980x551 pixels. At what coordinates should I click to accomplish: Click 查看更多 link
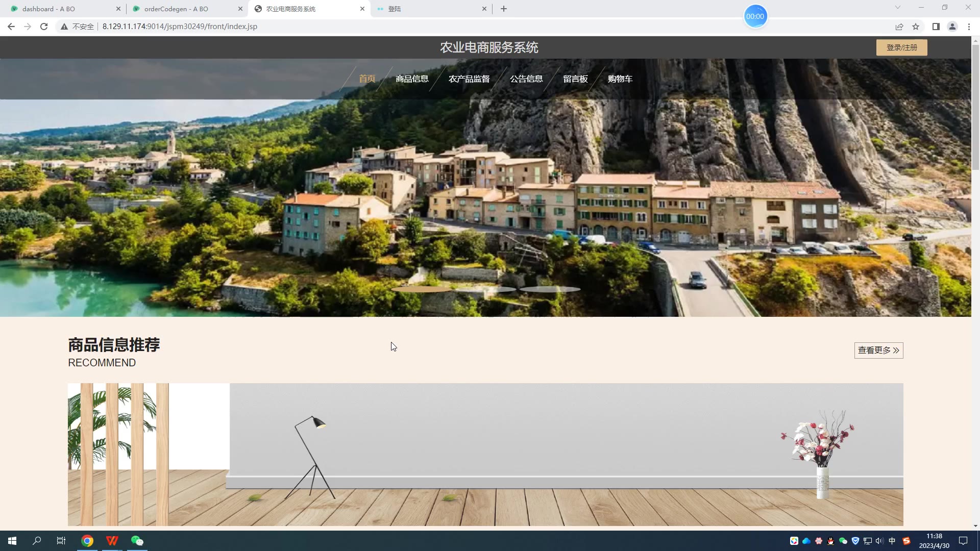coord(878,350)
